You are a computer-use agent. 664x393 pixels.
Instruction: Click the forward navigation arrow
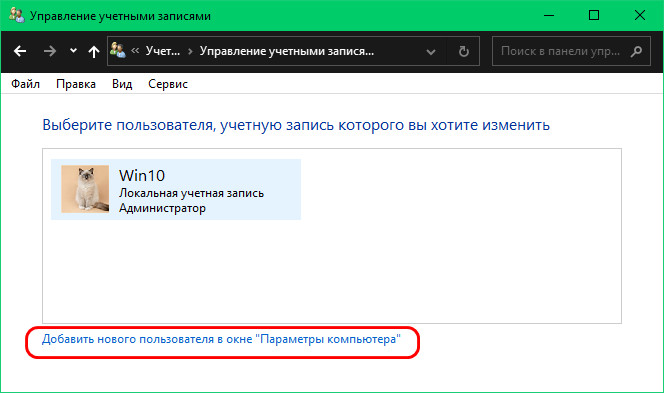50,51
